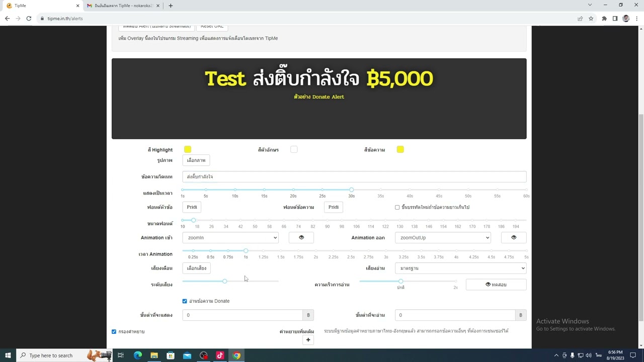Open the เสียงอ่าน มาตรฐาน dropdown
The image size is (644, 362).
tap(460, 268)
